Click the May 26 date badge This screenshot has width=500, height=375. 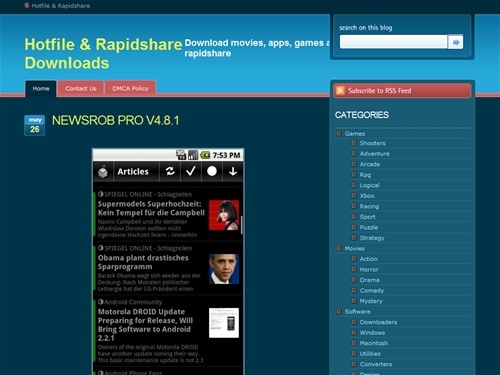[x=35, y=125]
